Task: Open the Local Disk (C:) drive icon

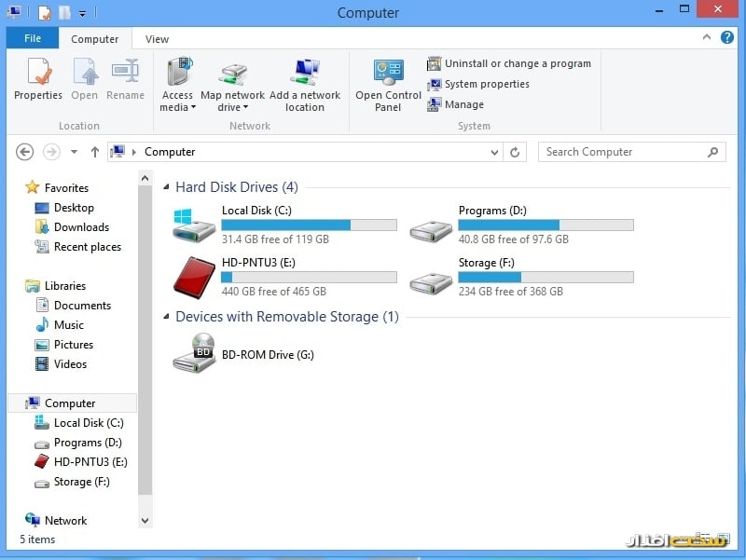Action: click(194, 225)
